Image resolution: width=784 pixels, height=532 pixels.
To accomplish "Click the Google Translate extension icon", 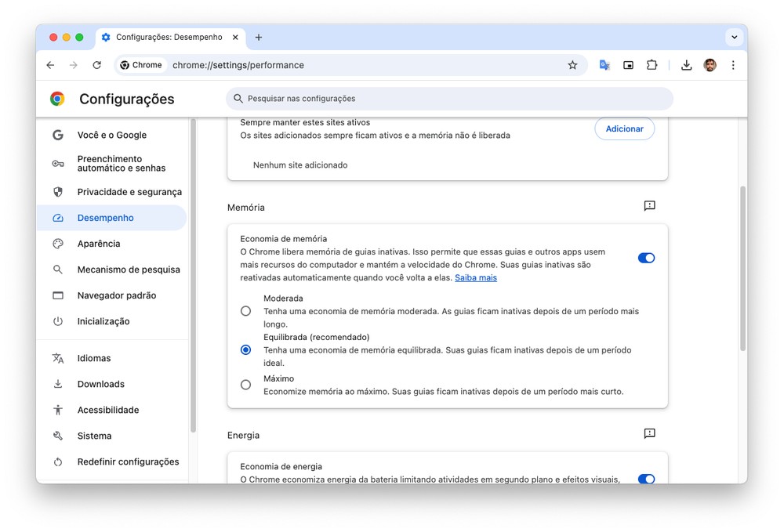I will [x=604, y=65].
